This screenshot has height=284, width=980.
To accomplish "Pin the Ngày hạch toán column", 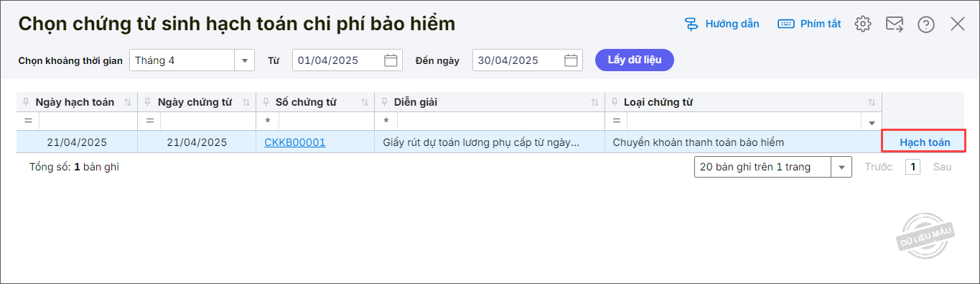I will pyautogui.click(x=27, y=102).
